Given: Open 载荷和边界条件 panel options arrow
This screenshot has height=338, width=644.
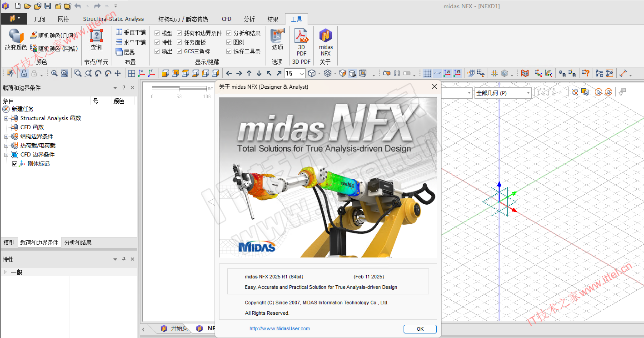Looking at the screenshot, I should point(115,88).
